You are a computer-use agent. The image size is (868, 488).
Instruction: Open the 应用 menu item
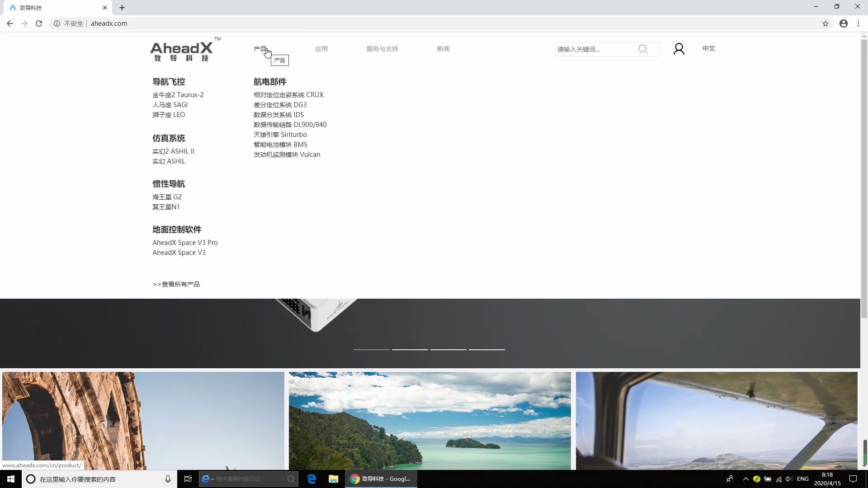point(321,49)
